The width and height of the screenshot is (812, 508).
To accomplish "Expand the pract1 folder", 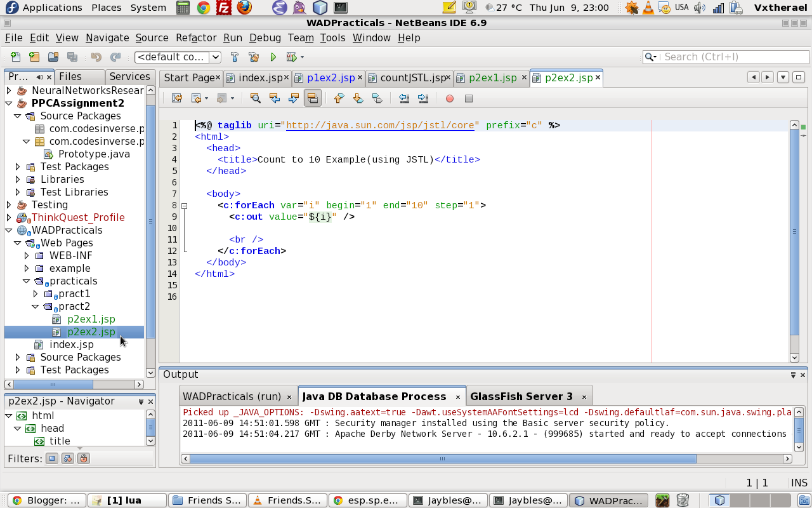I will point(36,293).
